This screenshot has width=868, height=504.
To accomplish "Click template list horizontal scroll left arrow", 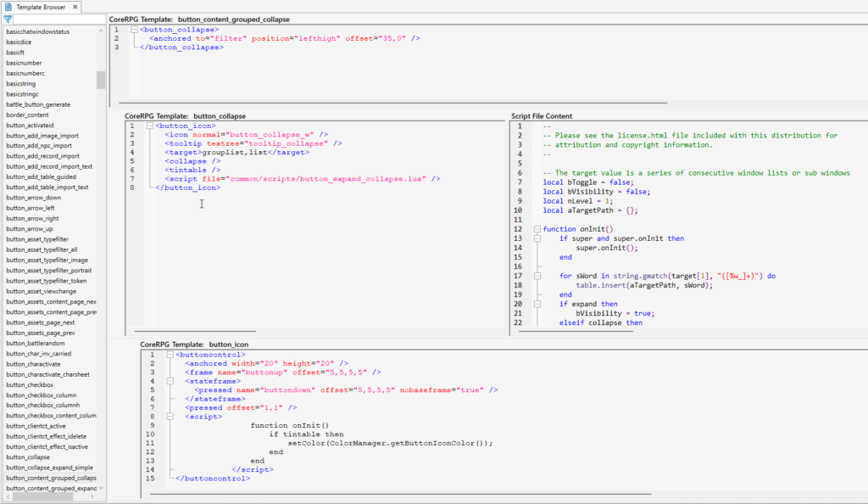I will pyautogui.click(x=8, y=497).
